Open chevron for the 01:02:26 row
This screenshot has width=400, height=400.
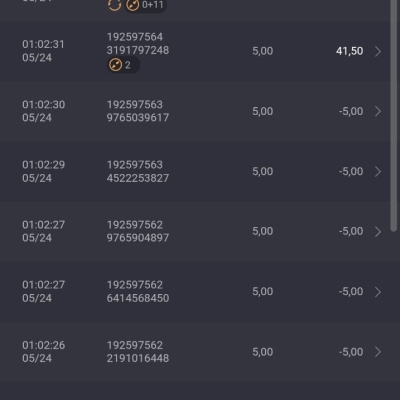point(378,352)
